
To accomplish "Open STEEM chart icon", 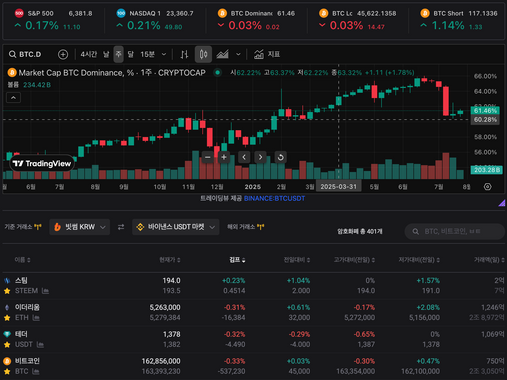I will pyautogui.click(x=45, y=291).
